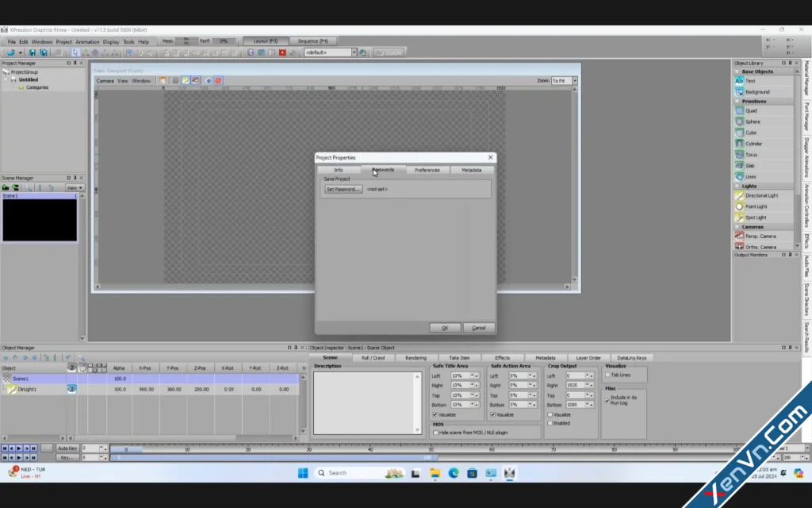812x508 pixels.
Task: Toggle Visualize under Safe Action Area
Action: tap(493, 414)
